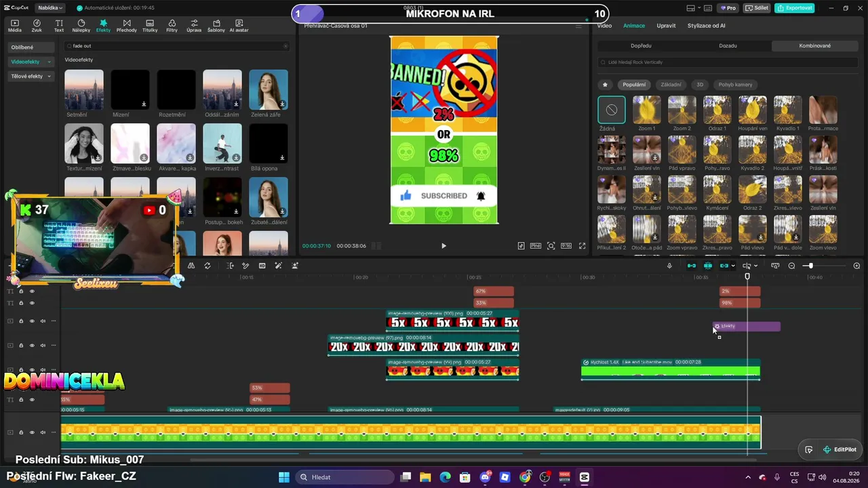Click the magic wand tool in timeline toolbar
The image size is (868, 488).
tap(278, 266)
